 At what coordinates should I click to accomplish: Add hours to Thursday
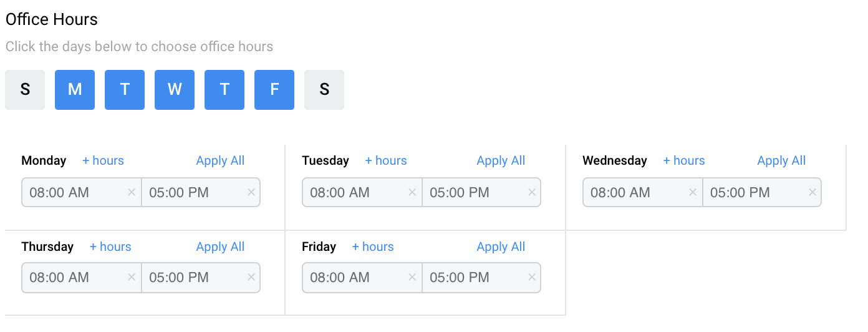point(110,247)
